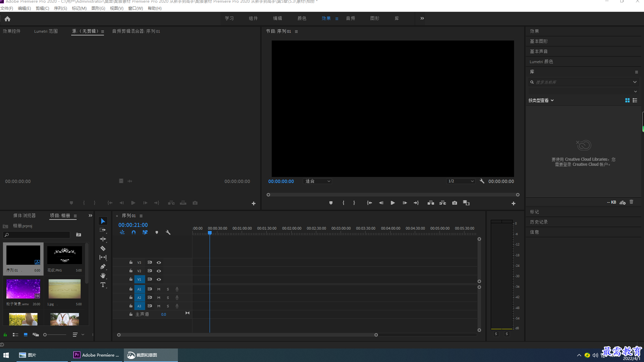Open the Lumetri 范围 tab
The width and height of the screenshot is (644, 362).
coord(46,31)
